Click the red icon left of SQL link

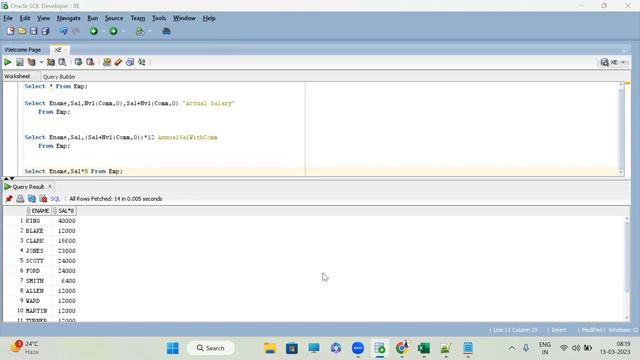click(43, 199)
